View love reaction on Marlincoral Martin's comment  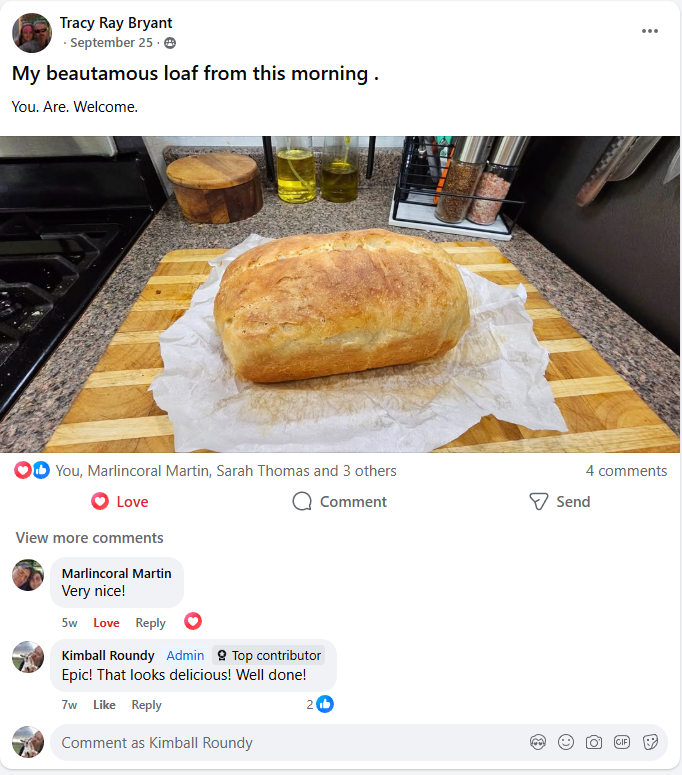point(193,621)
